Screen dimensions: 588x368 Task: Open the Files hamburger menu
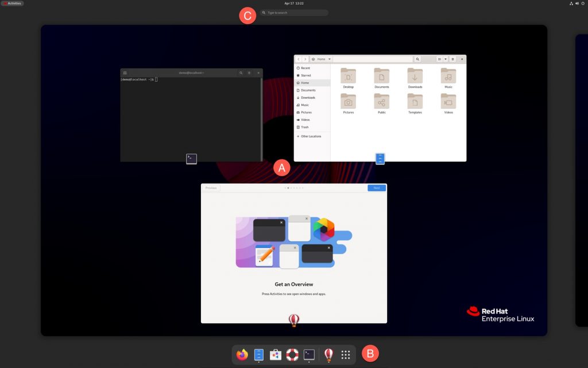453,59
